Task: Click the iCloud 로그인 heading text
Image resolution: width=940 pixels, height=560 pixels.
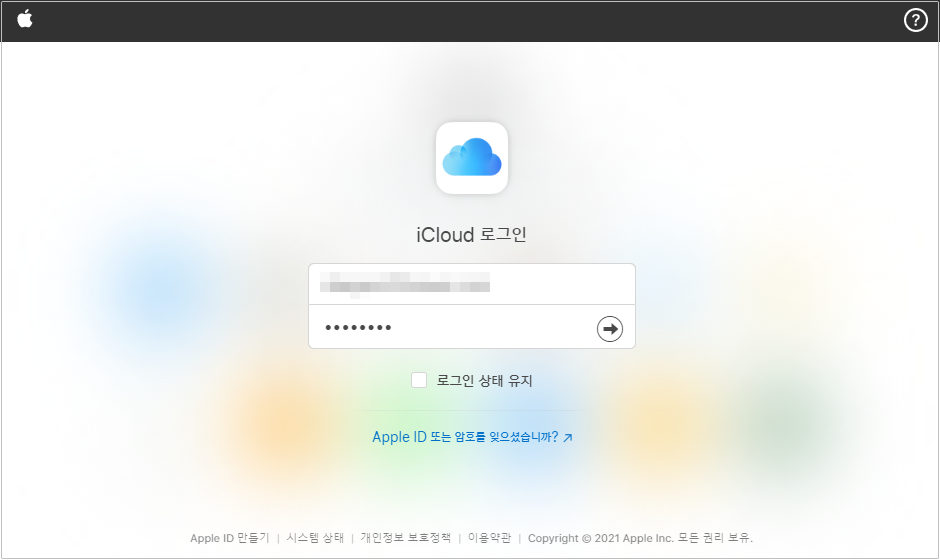Action: (471, 234)
